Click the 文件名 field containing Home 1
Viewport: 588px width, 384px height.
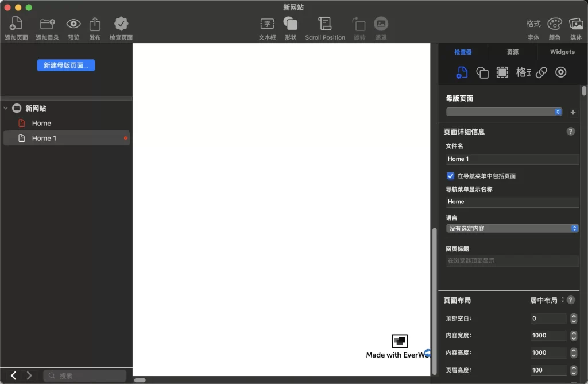[x=512, y=159]
